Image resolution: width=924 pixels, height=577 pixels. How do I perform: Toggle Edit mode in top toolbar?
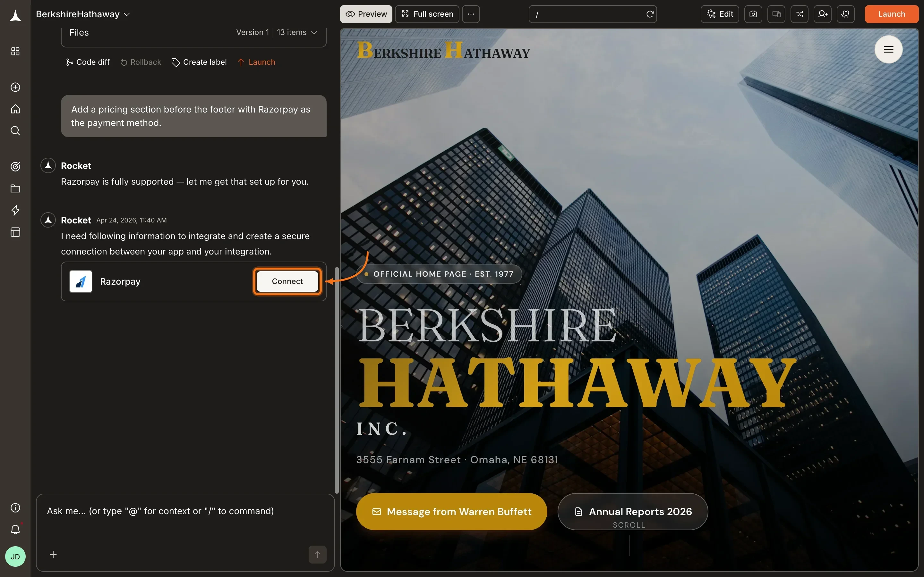click(x=720, y=14)
